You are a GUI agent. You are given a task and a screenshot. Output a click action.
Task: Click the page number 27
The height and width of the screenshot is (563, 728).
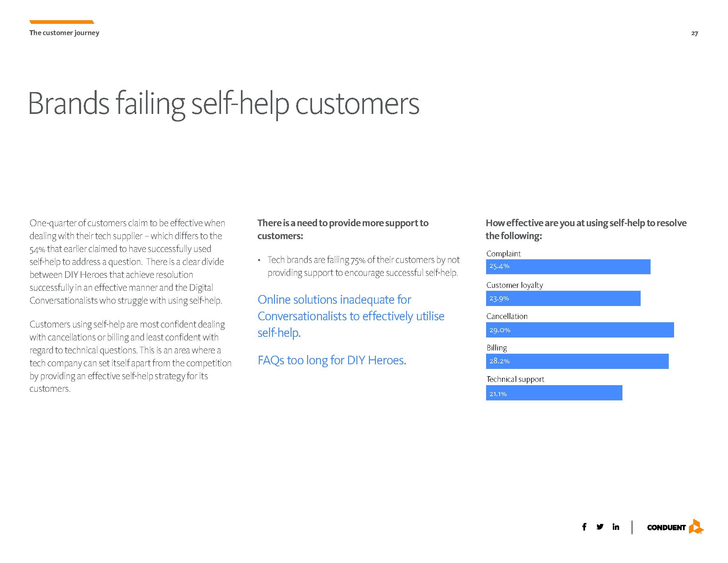click(694, 33)
